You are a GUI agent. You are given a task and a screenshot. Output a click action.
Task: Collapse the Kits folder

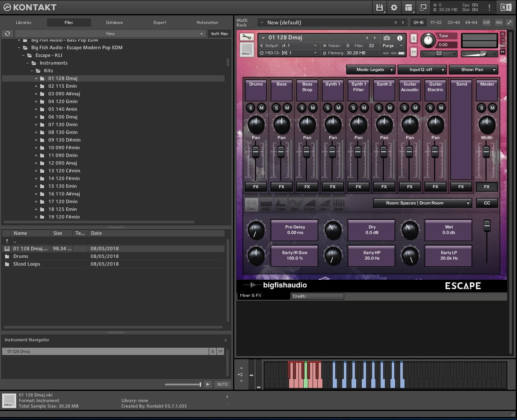point(32,71)
